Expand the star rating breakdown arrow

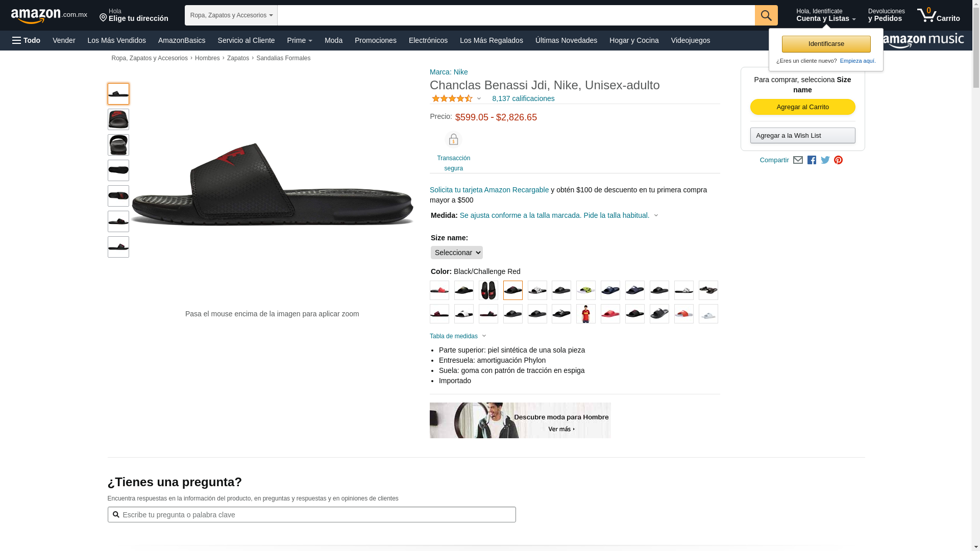click(x=479, y=98)
